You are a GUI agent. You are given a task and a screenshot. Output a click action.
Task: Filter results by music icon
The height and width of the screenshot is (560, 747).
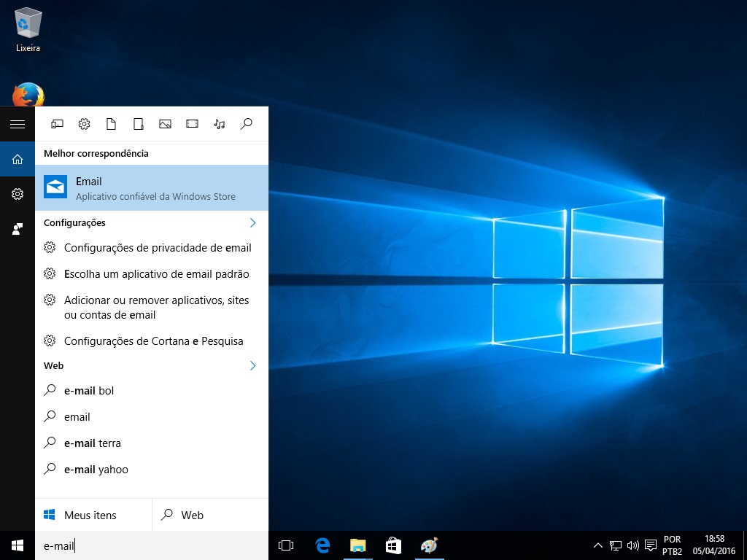pyautogui.click(x=219, y=124)
